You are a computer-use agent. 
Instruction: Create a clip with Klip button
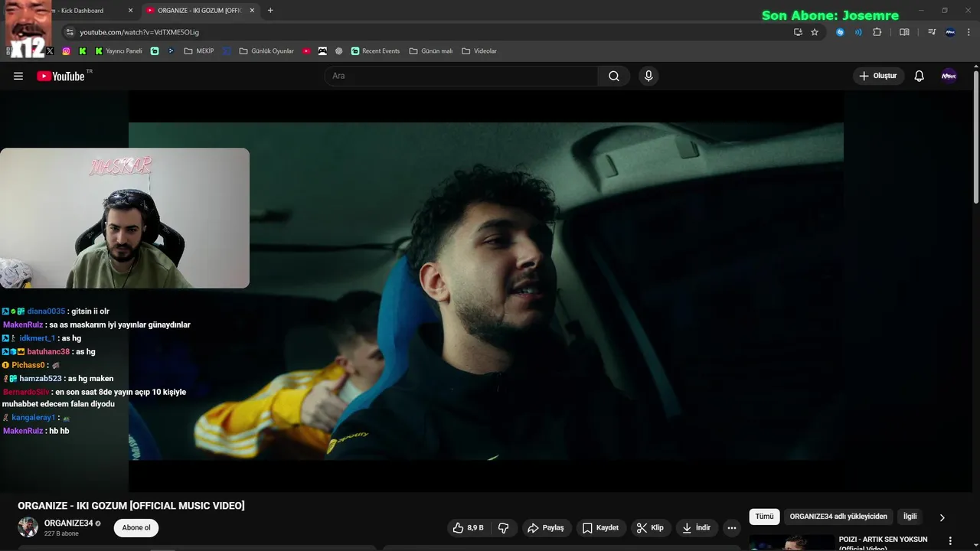pos(651,528)
